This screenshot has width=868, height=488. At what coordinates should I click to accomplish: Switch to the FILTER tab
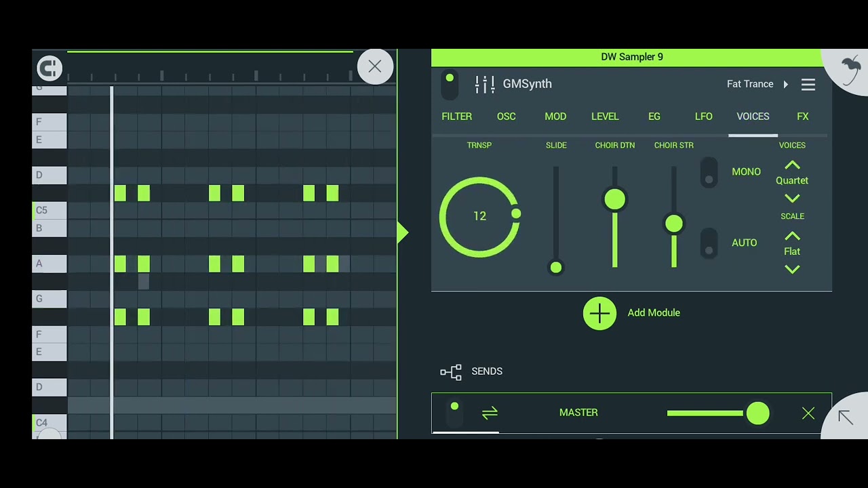(x=457, y=117)
